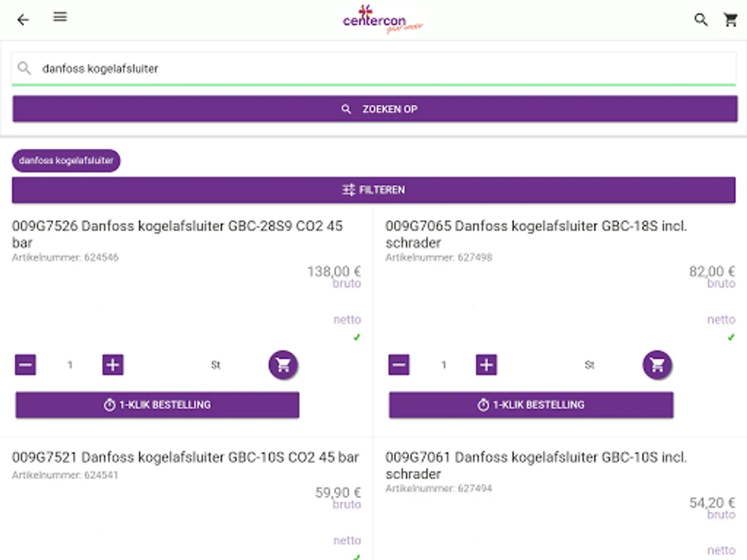This screenshot has width=747, height=560.
Task: Add GBC-28S9 to cart via round cart icon
Action: click(x=283, y=365)
